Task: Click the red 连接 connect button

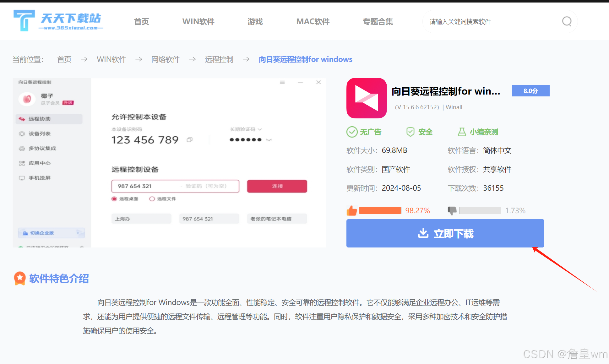Action: tap(277, 186)
